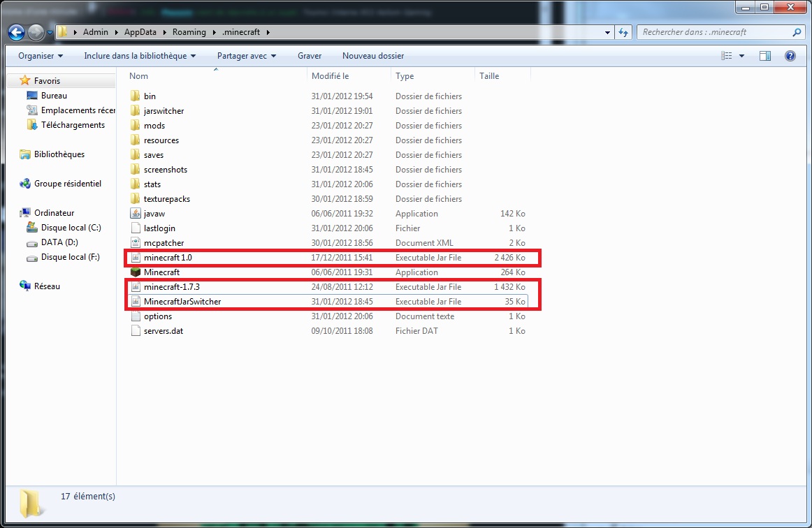Click .minecraft in the address bar
This screenshot has height=528, width=812.
[x=241, y=32]
